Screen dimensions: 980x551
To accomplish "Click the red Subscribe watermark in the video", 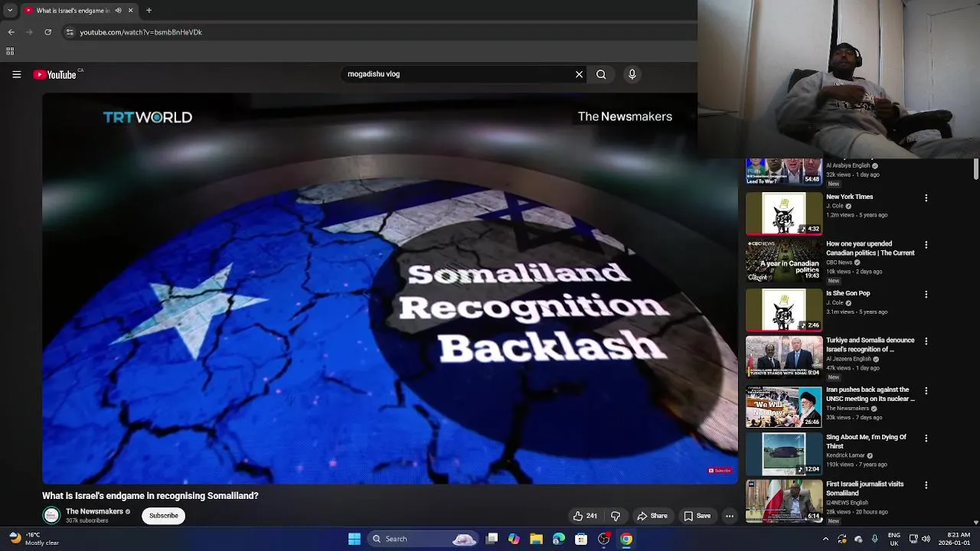I will (x=720, y=471).
